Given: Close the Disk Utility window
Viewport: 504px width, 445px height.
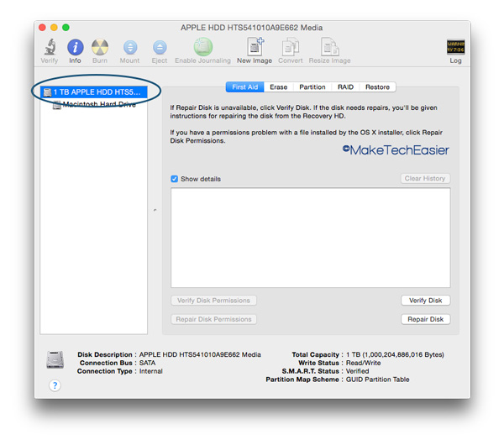Looking at the screenshot, I should [x=42, y=28].
